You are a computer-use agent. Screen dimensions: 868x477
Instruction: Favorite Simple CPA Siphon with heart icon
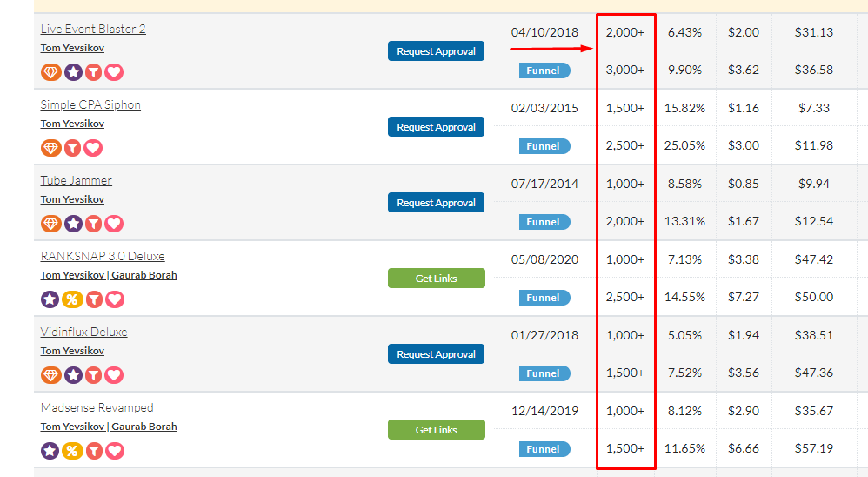[93, 148]
